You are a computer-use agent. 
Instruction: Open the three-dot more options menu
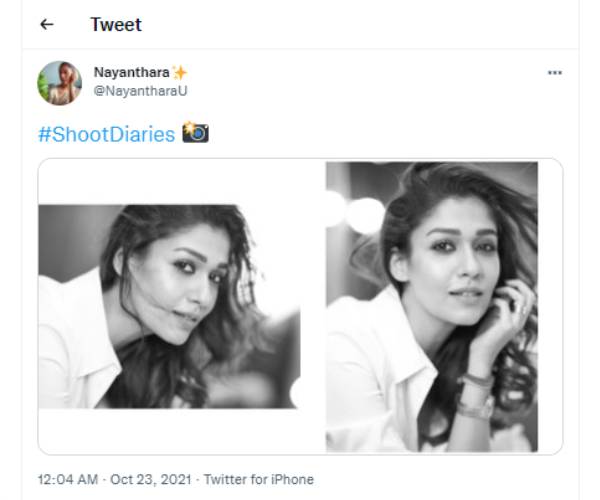pos(555,73)
